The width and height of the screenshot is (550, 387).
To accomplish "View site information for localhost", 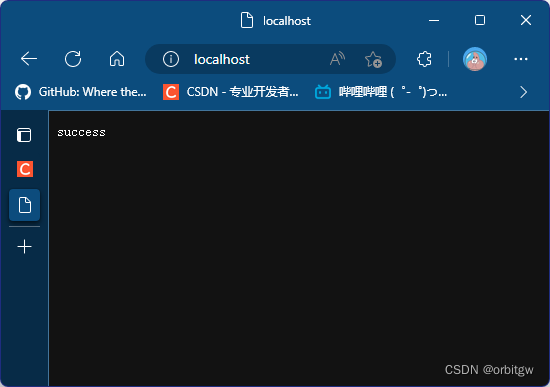I will [171, 59].
